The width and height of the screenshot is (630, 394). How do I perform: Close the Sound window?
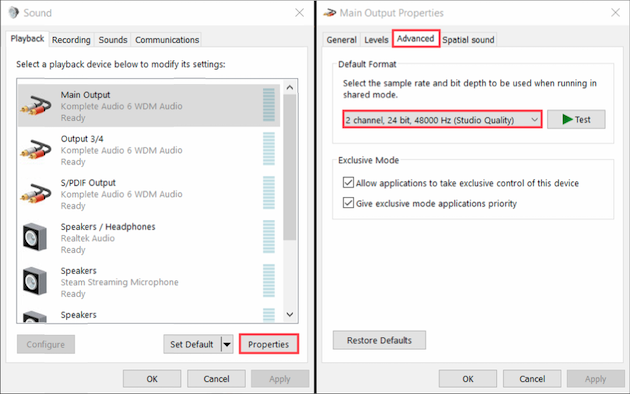(299, 13)
